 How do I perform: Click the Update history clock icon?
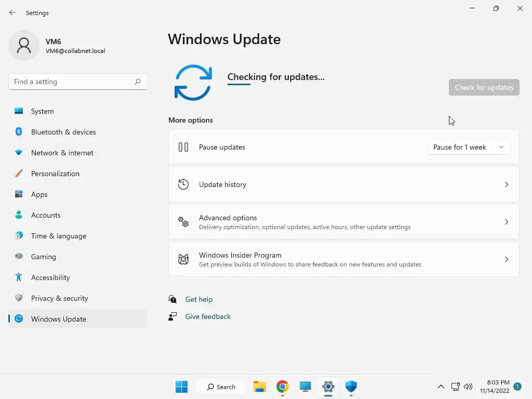(x=183, y=184)
